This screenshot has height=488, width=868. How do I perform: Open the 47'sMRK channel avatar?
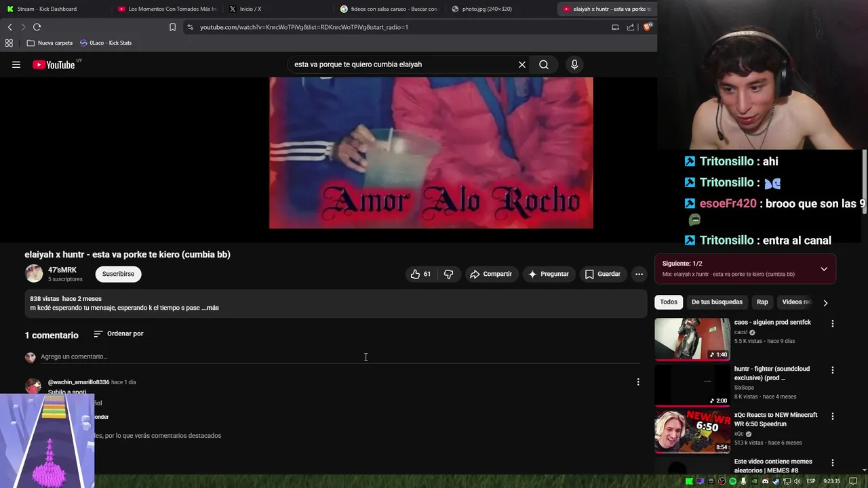point(34,274)
